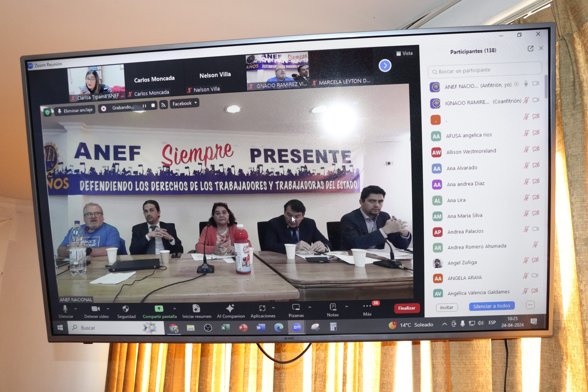Expand the arrow beside Pizarras

pos(310,307)
